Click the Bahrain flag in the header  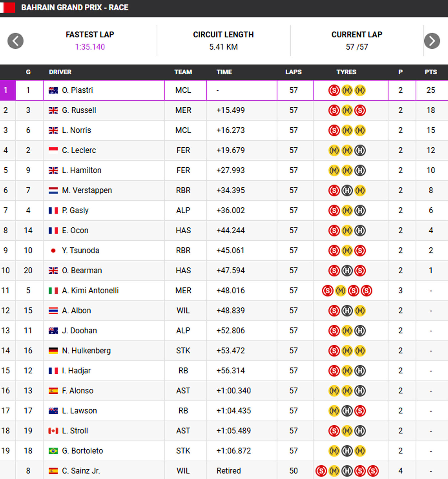click(8, 7)
